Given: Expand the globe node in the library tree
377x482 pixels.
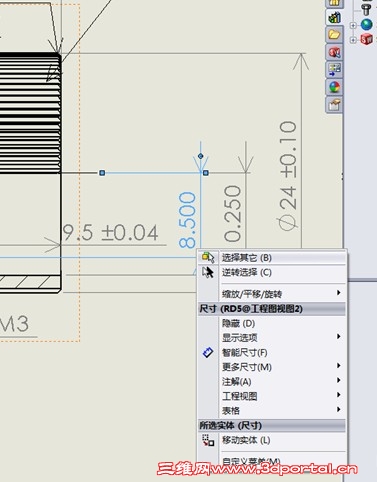Looking at the screenshot, I should (353, 25).
